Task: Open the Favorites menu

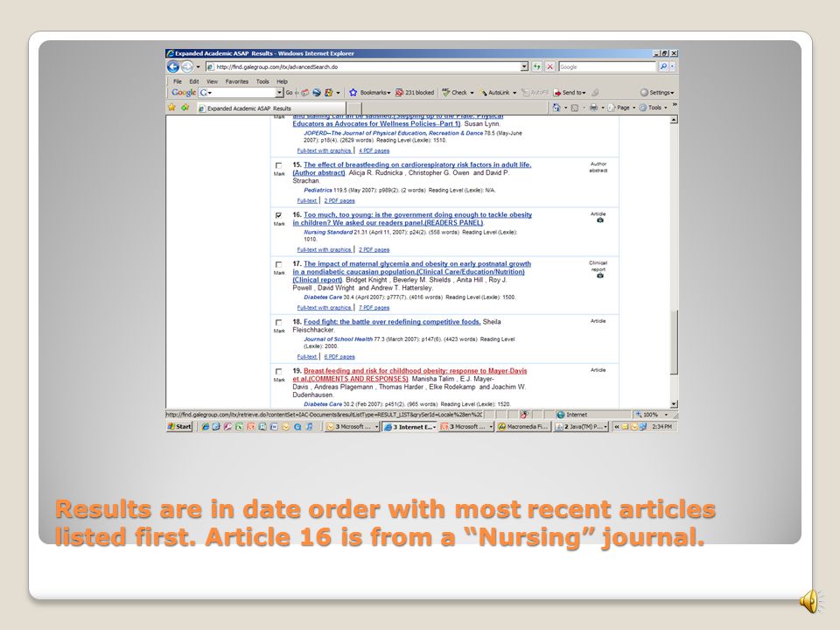Action: coord(237,81)
